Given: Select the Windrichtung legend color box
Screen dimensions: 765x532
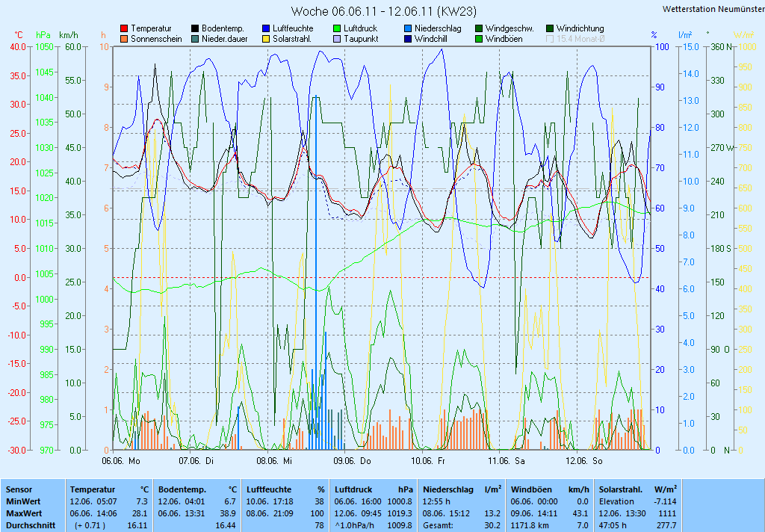Looking at the screenshot, I should (550, 29).
